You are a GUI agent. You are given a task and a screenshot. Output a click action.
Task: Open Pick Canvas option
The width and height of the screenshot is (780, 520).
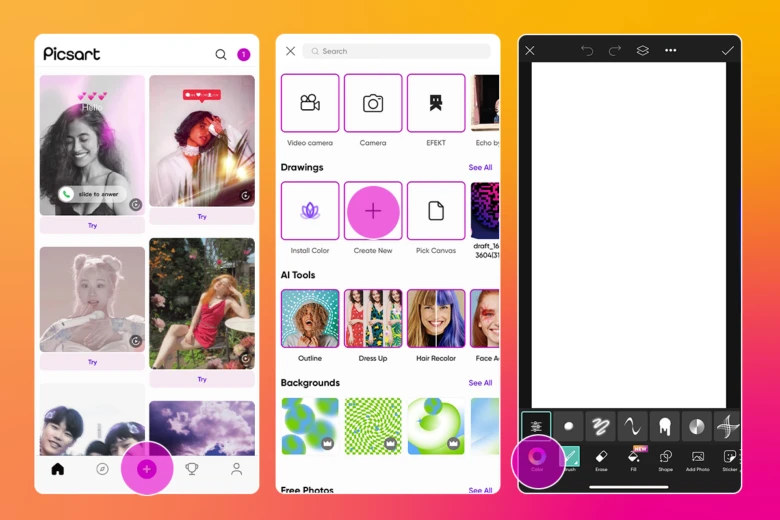click(436, 211)
